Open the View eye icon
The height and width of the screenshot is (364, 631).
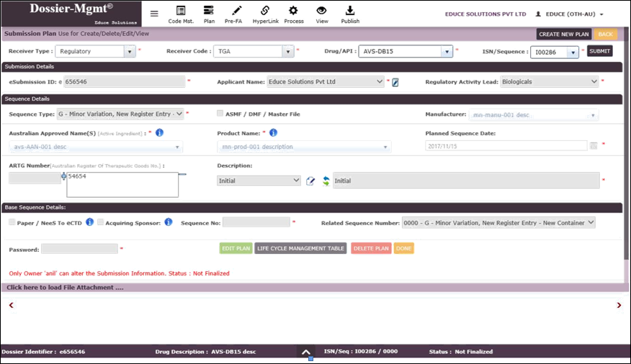coord(321,11)
